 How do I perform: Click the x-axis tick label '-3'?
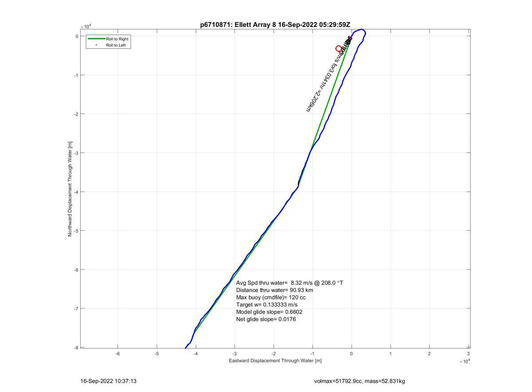tap(235, 353)
